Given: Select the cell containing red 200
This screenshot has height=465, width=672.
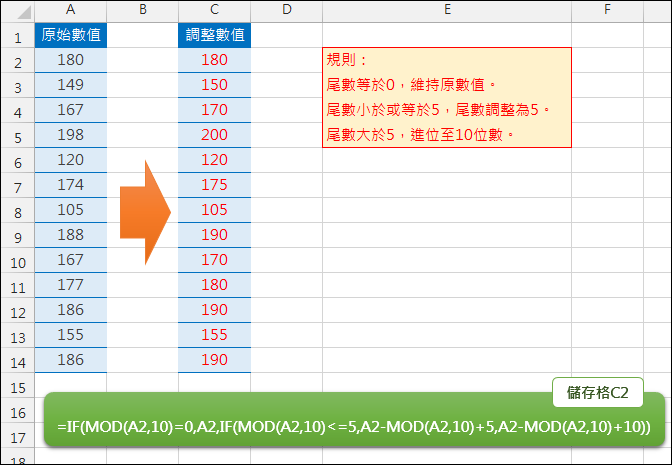Looking at the screenshot, I should tap(214, 135).
